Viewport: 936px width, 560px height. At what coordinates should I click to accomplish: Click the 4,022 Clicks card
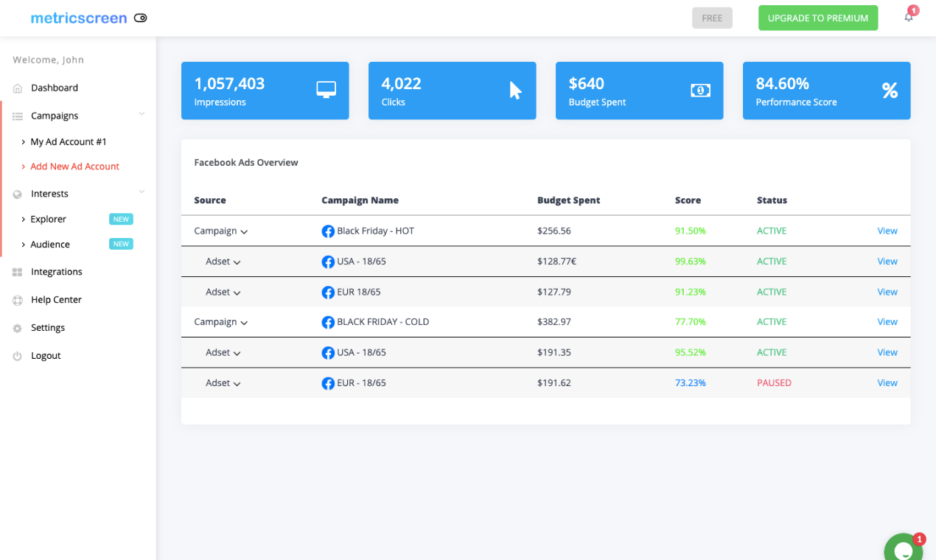click(453, 91)
